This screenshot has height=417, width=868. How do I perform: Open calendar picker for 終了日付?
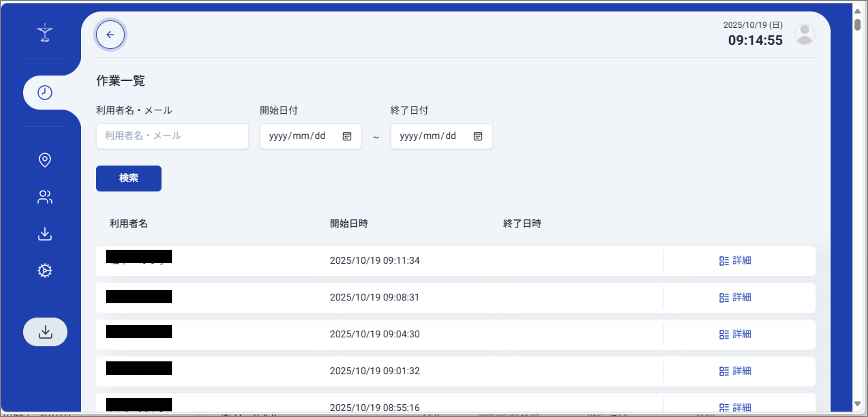point(477,136)
